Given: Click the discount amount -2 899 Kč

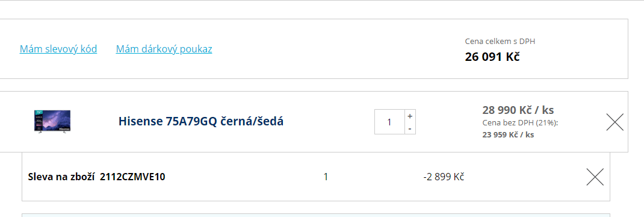Looking at the screenshot, I should pyautogui.click(x=444, y=177).
